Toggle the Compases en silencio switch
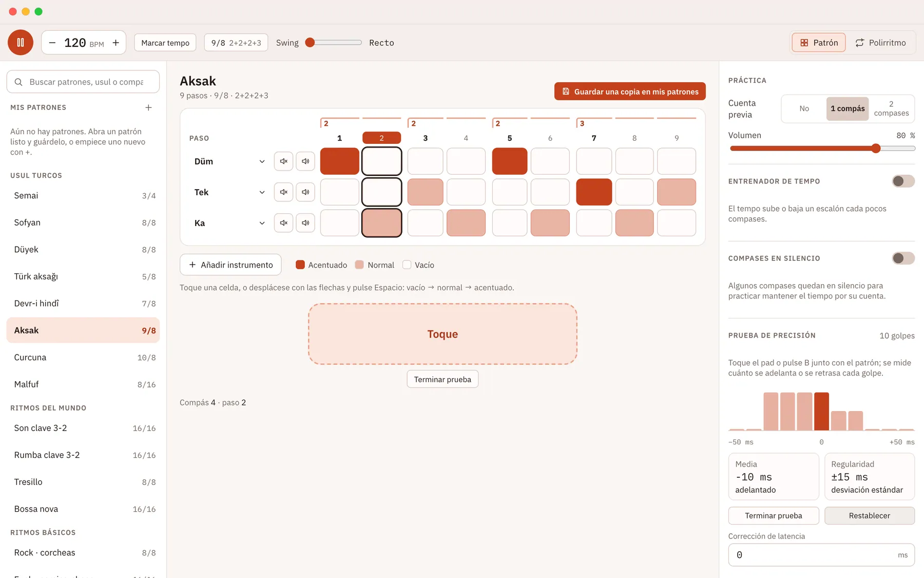Screen dimensions: 924x578 click(x=903, y=258)
